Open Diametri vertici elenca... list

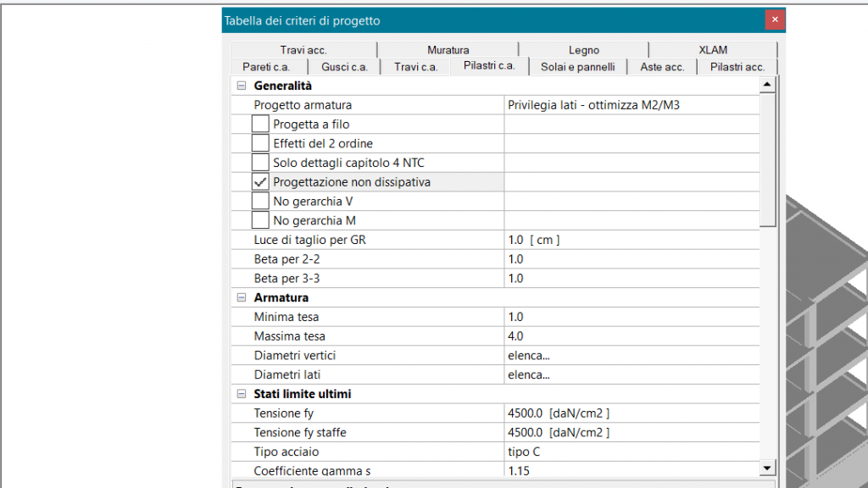point(632,355)
